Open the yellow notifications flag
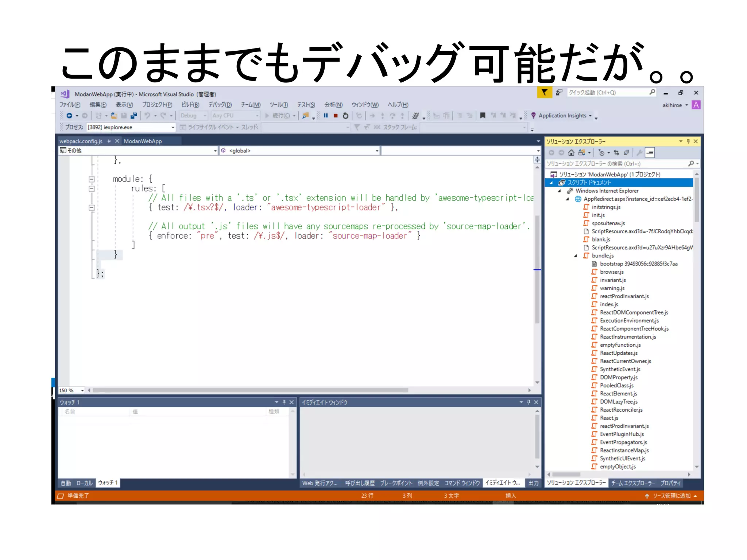The image size is (747, 560). (x=544, y=92)
